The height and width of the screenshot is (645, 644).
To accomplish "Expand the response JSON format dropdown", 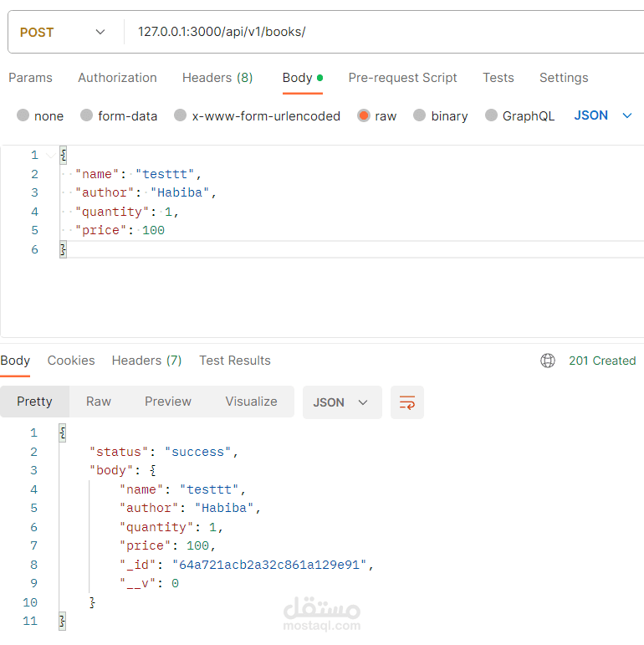I will [341, 402].
